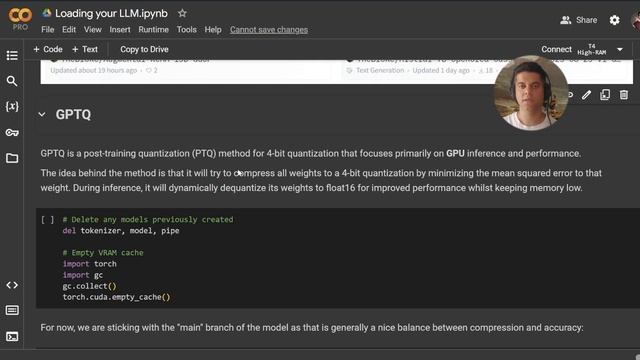Screen dimensions: 640x360
Task: Open the secrets key icon
Action: [x=12, y=132]
